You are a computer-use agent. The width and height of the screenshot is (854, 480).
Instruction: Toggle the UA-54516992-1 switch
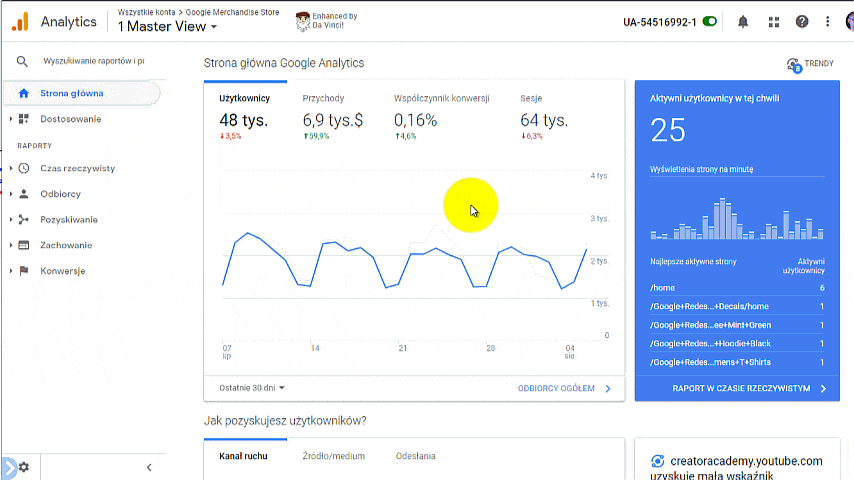point(710,22)
